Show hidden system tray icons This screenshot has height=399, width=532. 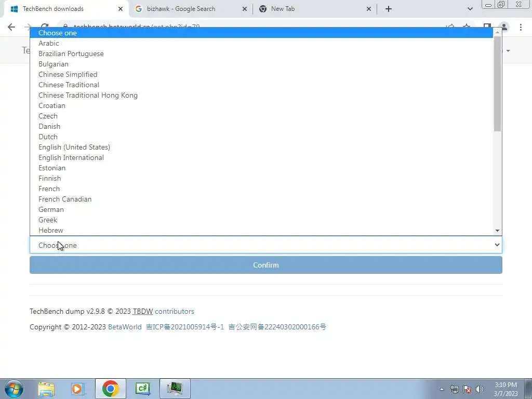point(442,389)
